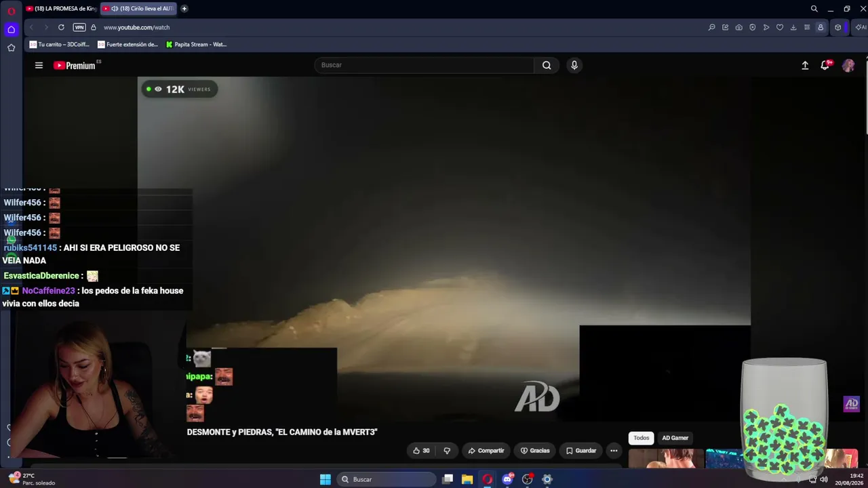Go back in browser history
Image resolution: width=868 pixels, height=488 pixels.
click(x=31, y=27)
